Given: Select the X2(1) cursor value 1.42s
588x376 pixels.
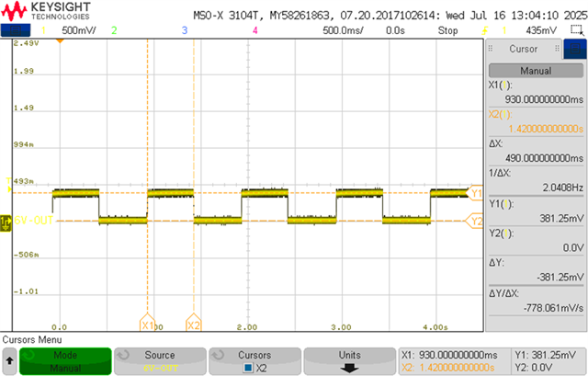Looking at the screenshot, I should click(546, 129).
